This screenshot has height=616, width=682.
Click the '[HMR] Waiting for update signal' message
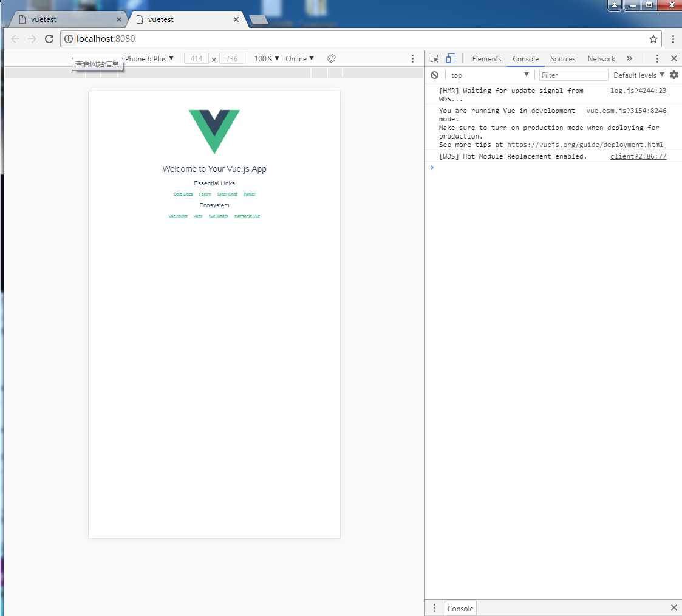pos(511,95)
